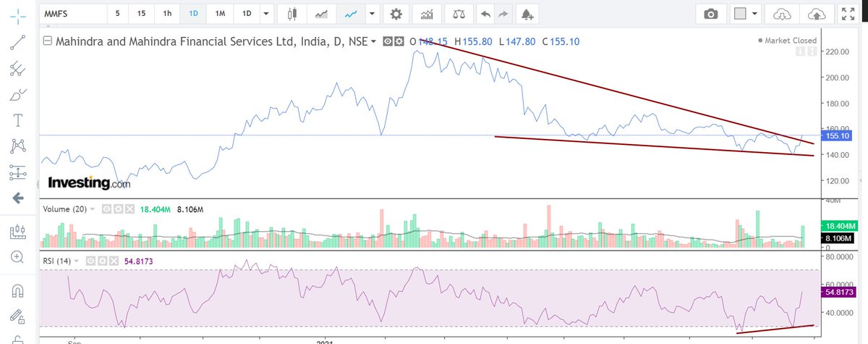Hide the Volume indicator
868x344 pixels.
(x=106, y=209)
